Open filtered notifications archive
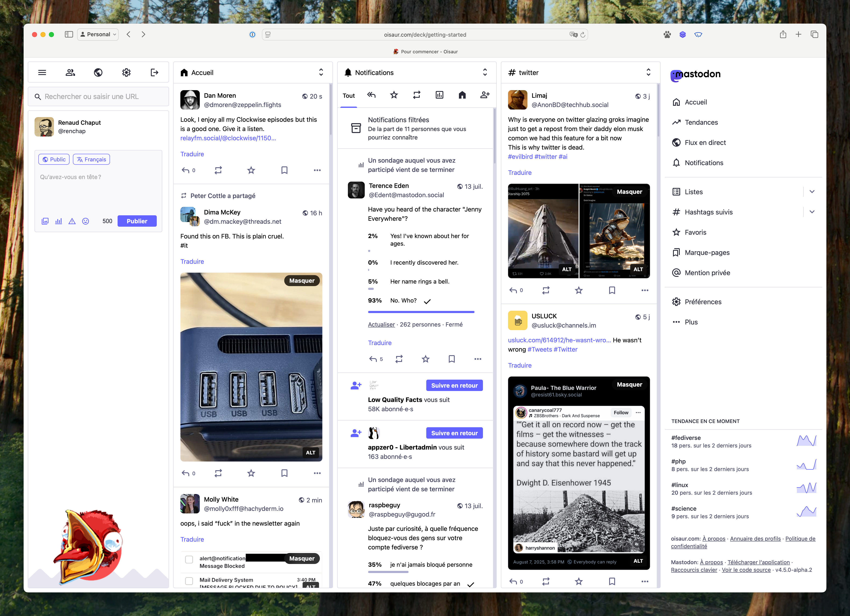850x616 pixels. 415,128
